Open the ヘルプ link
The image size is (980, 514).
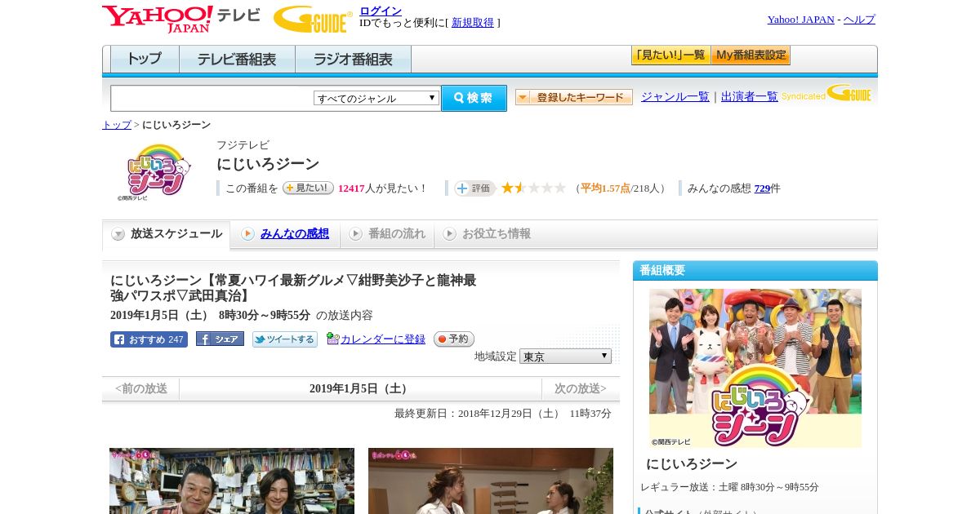click(x=859, y=20)
